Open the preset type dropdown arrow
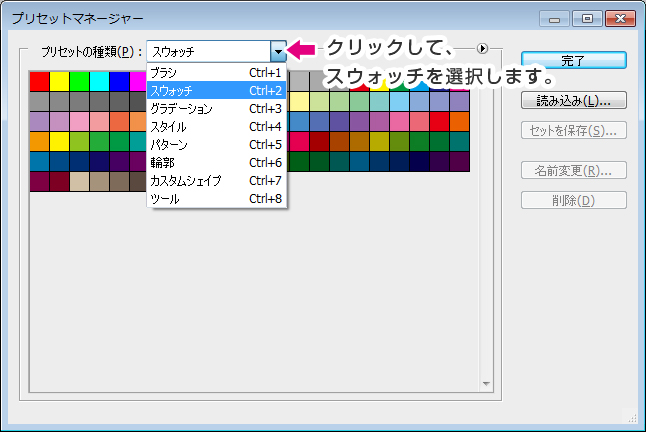This screenshot has width=646, height=432. 279,51
